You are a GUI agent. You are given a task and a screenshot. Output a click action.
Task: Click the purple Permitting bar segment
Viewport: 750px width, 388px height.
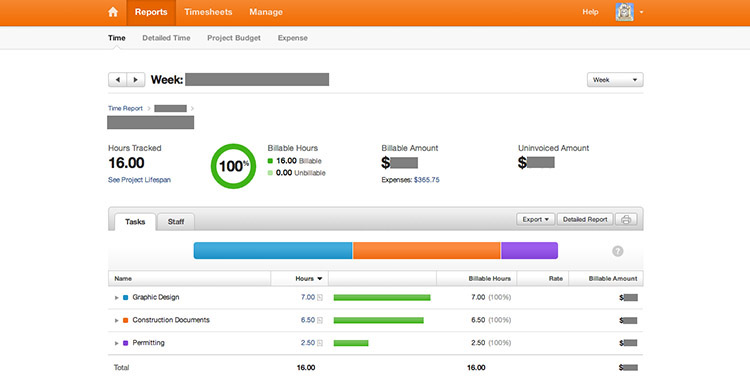pos(529,251)
